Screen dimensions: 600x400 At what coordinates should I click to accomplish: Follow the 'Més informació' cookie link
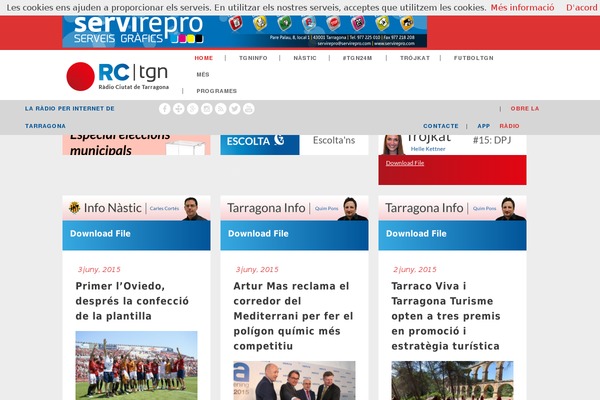point(522,7)
